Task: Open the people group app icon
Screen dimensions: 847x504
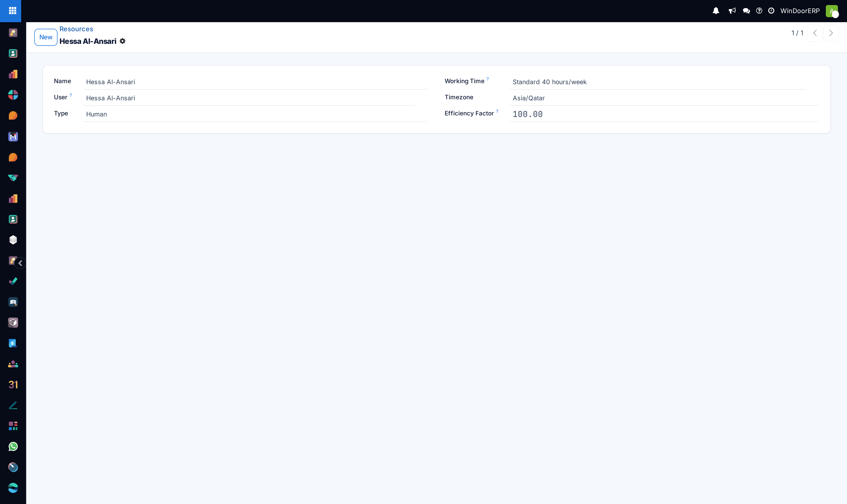Action: coord(13,364)
